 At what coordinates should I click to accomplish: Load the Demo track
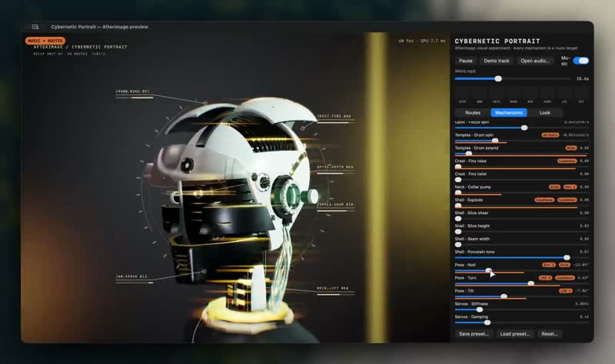click(x=496, y=61)
